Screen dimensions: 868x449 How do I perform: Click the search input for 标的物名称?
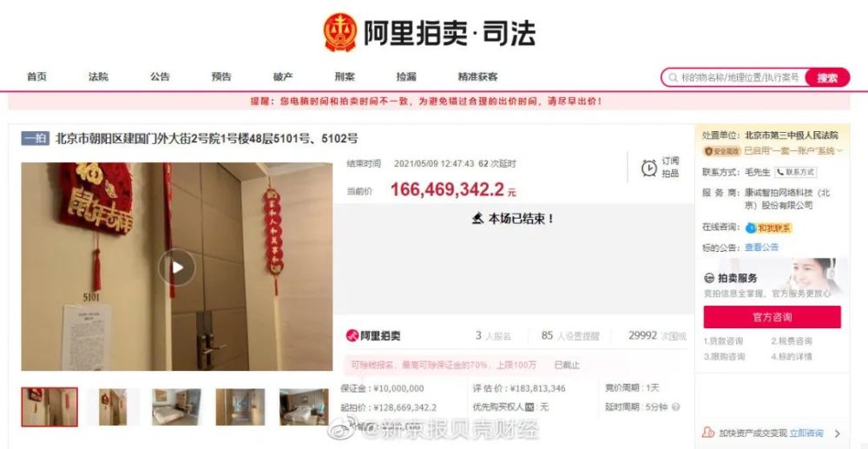point(740,78)
